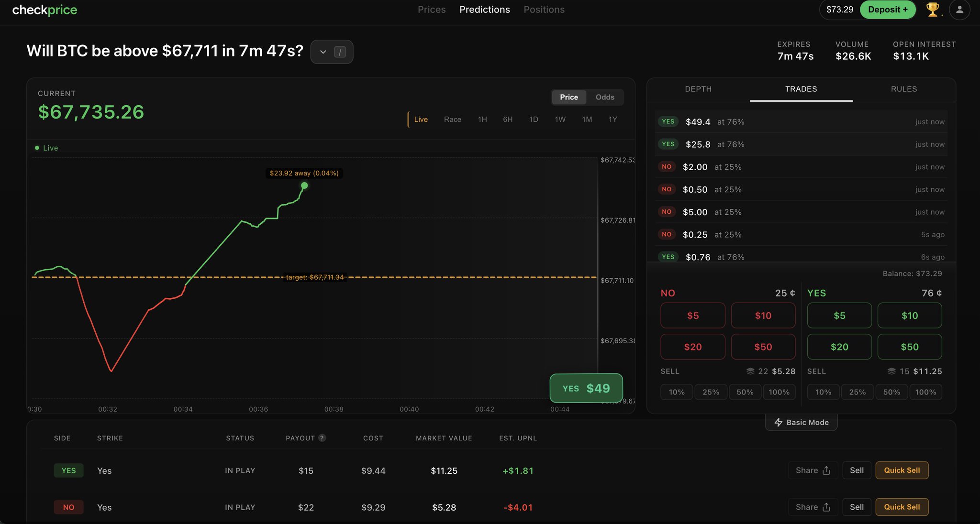Click the slash shortcut key icon
The height and width of the screenshot is (524, 980).
click(x=340, y=52)
